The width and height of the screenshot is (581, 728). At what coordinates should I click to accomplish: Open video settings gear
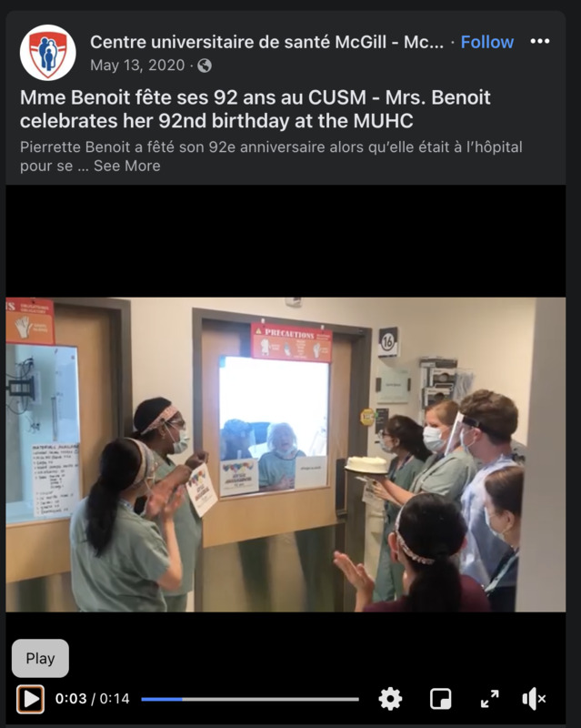(390, 699)
